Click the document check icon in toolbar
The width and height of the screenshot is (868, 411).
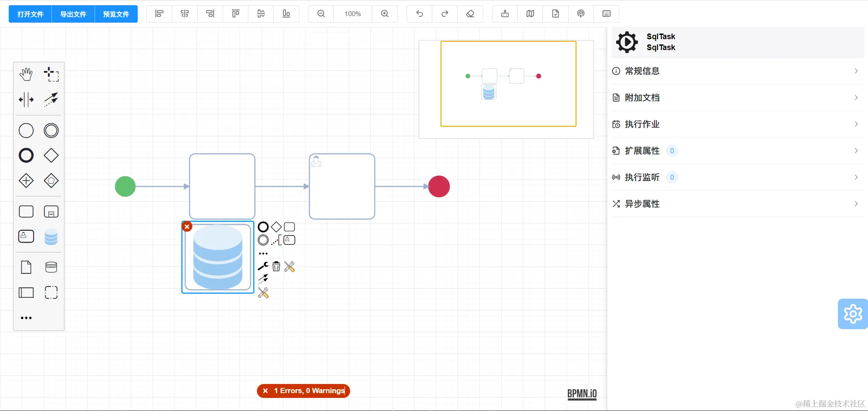point(556,14)
